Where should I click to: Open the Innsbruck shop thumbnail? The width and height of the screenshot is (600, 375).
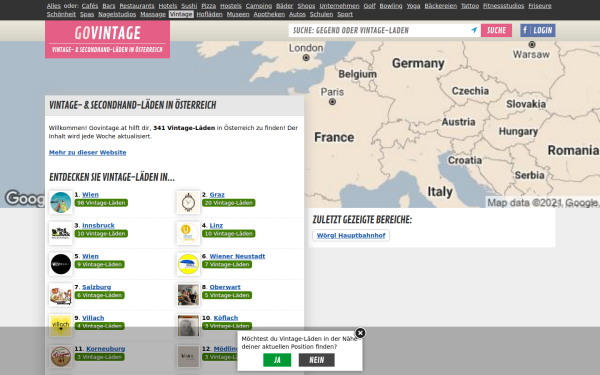(60, 233)
